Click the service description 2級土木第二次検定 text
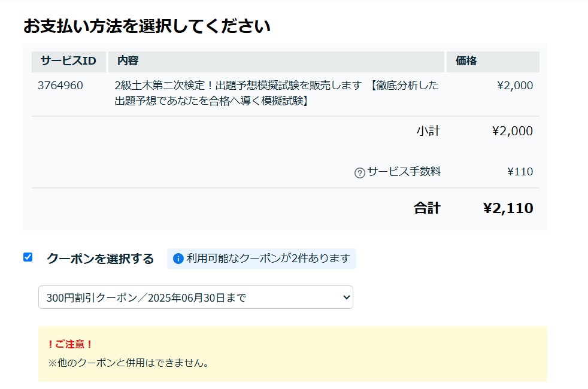The image size is (588, 389). click(277, 93)
